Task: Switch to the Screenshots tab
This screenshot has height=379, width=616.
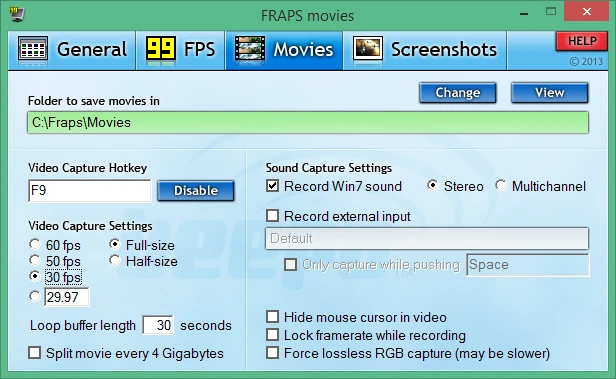Action: [x=425, y=50]
